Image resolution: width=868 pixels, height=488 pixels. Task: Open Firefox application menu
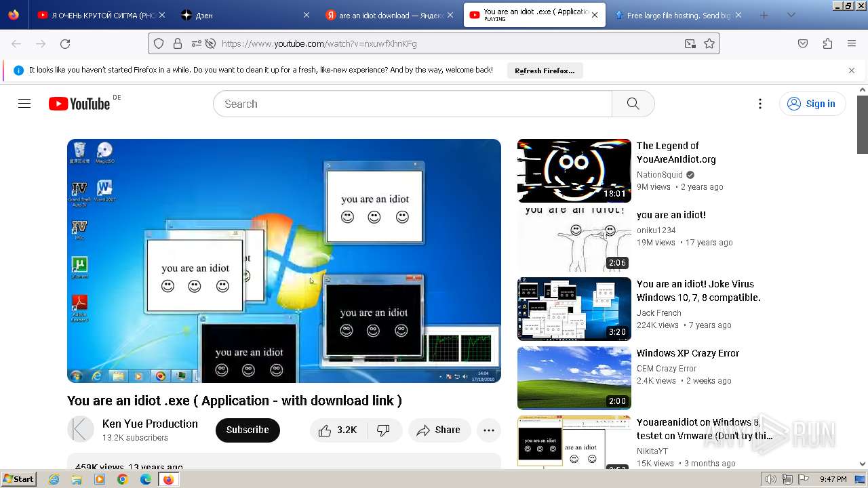coord(852,43)
